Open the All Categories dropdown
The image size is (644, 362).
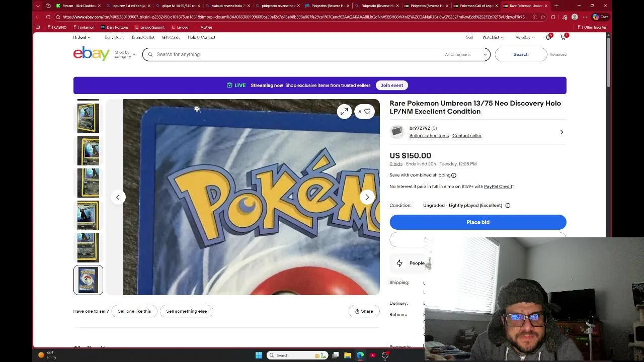coord(466,54)
